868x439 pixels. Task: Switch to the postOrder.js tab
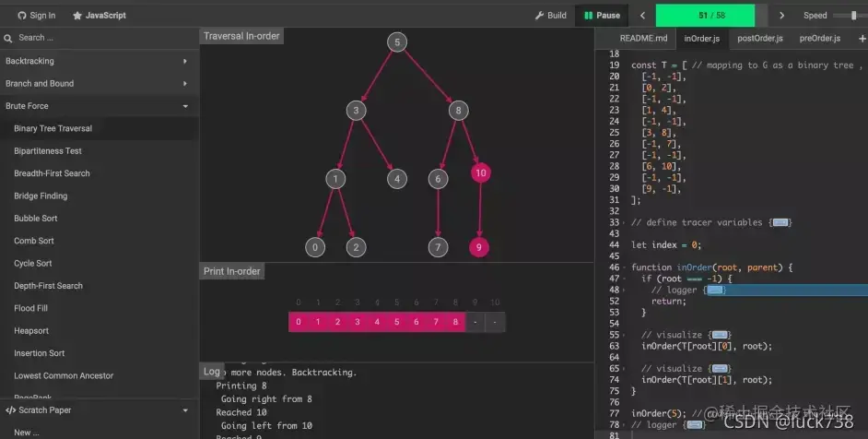[759, 38]
